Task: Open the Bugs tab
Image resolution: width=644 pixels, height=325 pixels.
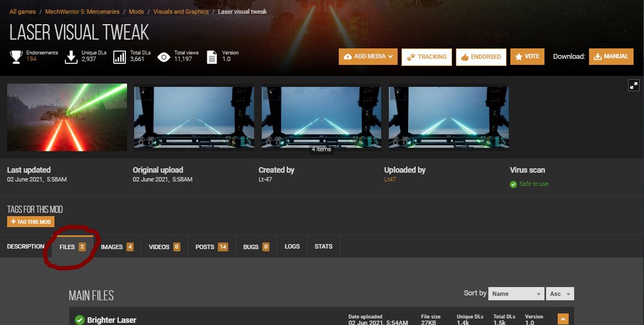Action: point(256,246)
